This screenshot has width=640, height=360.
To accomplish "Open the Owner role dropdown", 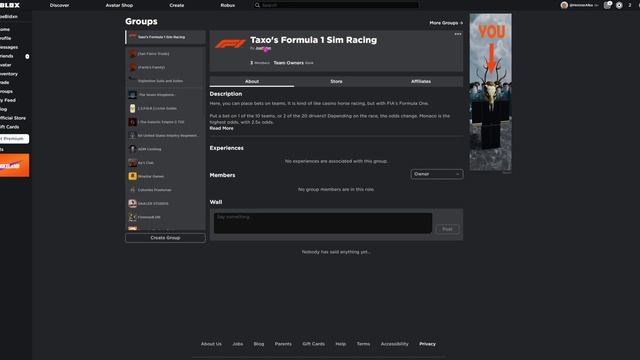I will click(437, 174).
